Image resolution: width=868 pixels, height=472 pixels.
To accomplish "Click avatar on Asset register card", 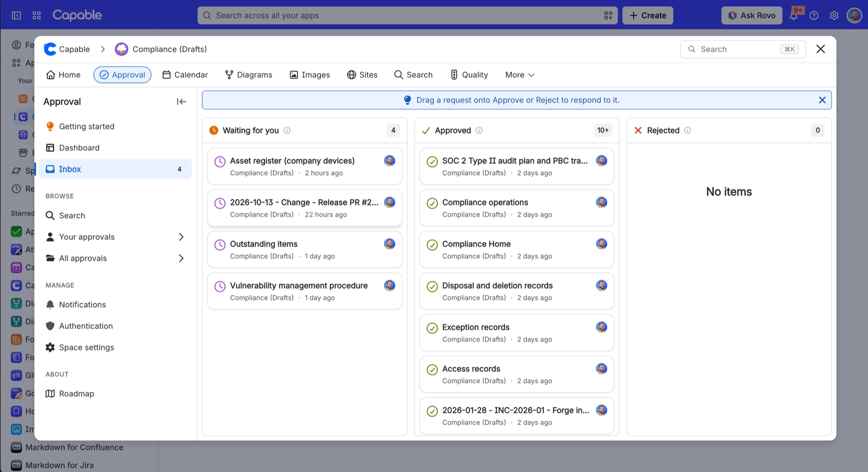I will click(x=390, y=161).
